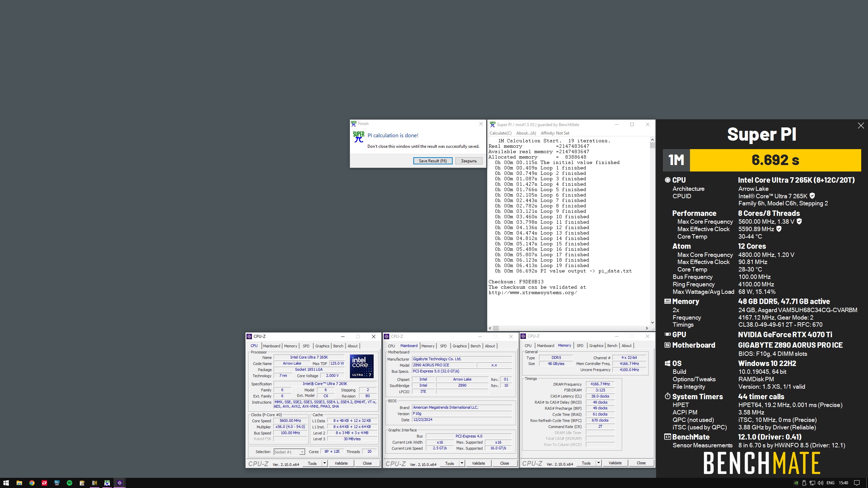Switch to SPD tab in CPU-tab CPU-Z window
Image resolution: width=868 pixels, height=488 pixels.
(x=306, y=346)
